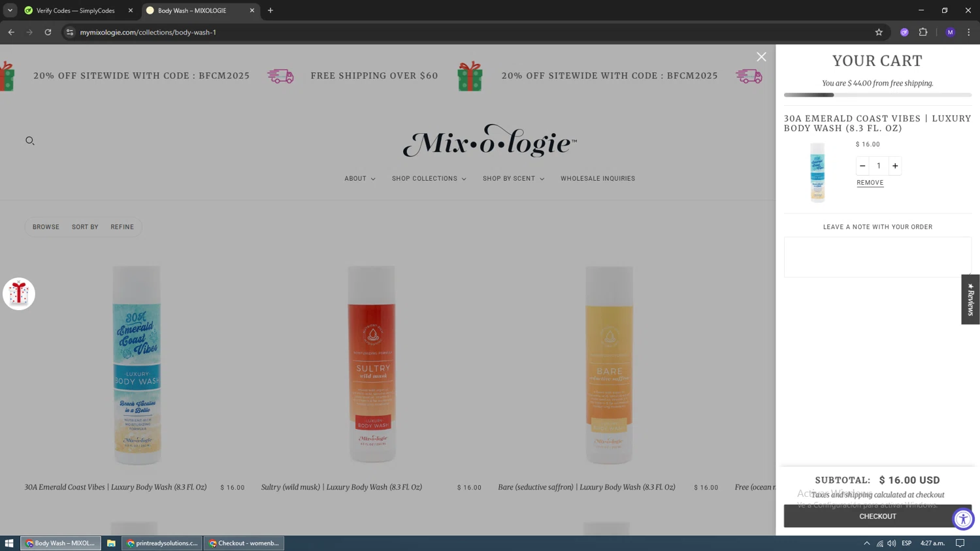
Task: Open the Browse filter
Action: [x=46, y=227]
